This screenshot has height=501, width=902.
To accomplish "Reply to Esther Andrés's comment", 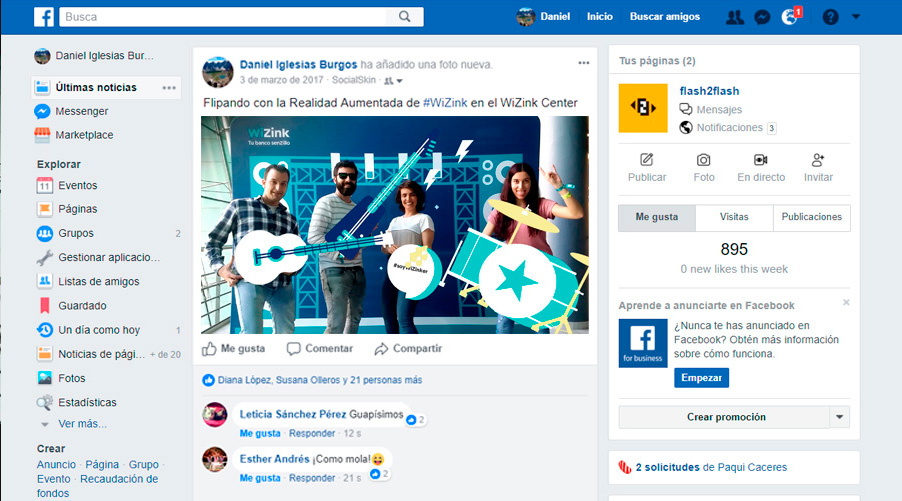I will tap(312, 478).
